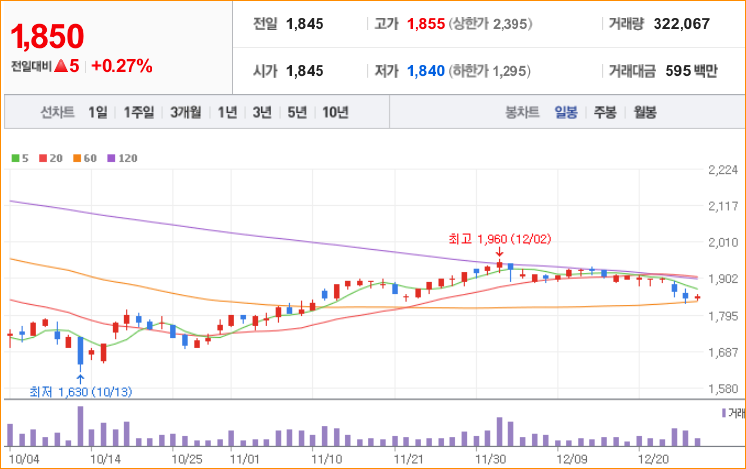Click the 거래대금 595 백만 value
The image size is (746, 469).
(691, 71)
